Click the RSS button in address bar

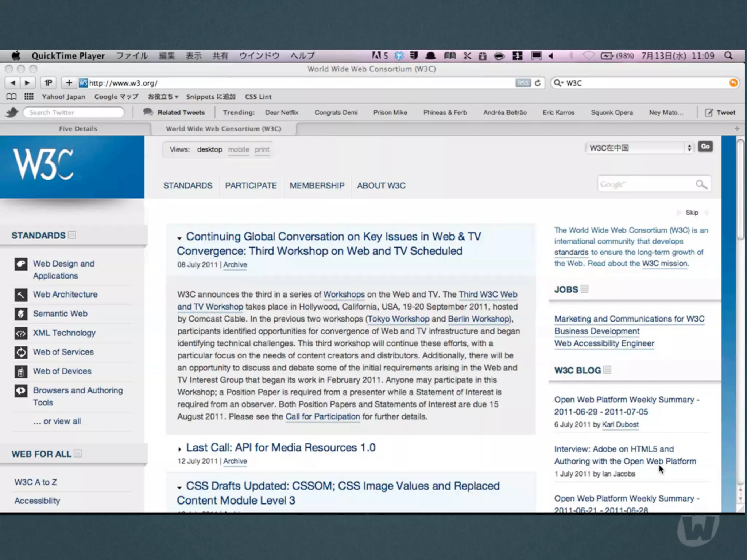pos(523,83)
